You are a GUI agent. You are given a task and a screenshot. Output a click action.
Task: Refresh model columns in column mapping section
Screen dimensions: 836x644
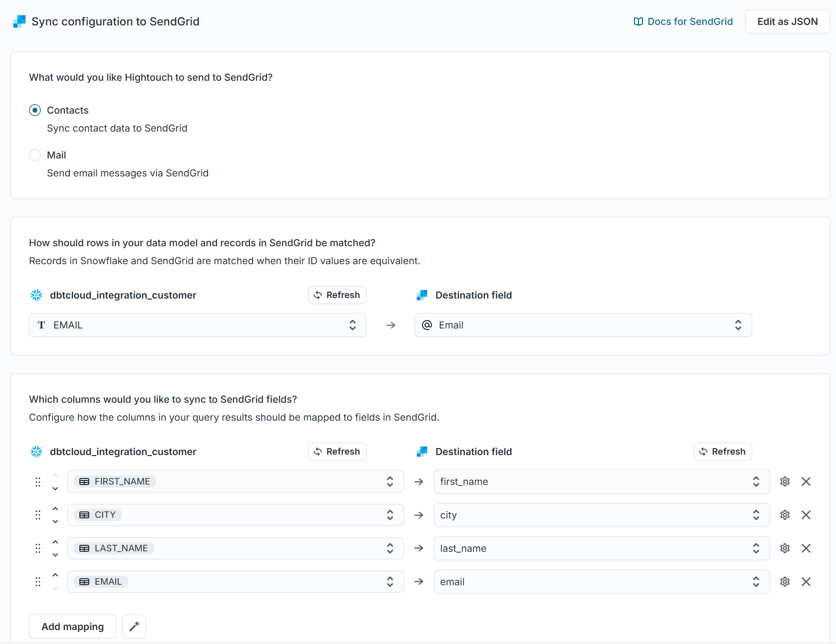tap(337, 452)
